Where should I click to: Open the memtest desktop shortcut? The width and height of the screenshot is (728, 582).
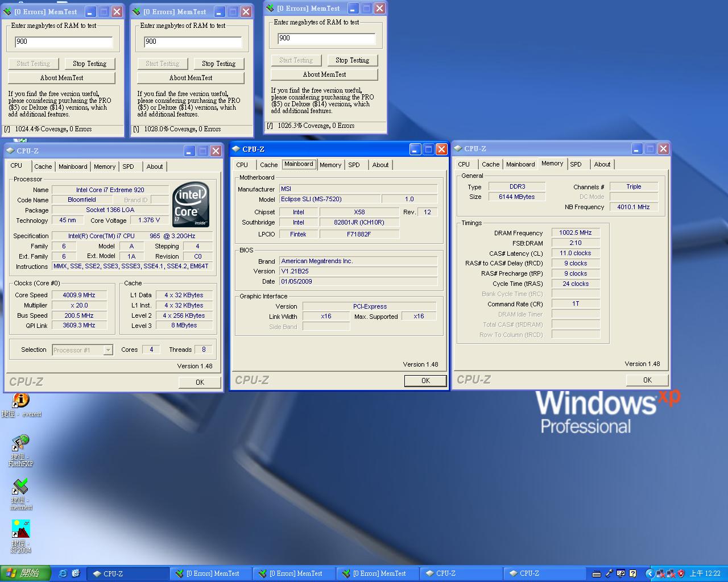(x=20, y=487)
